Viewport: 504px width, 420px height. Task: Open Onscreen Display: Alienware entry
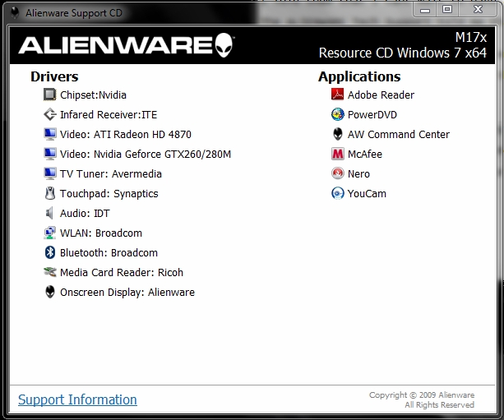[x=127, y=293]
